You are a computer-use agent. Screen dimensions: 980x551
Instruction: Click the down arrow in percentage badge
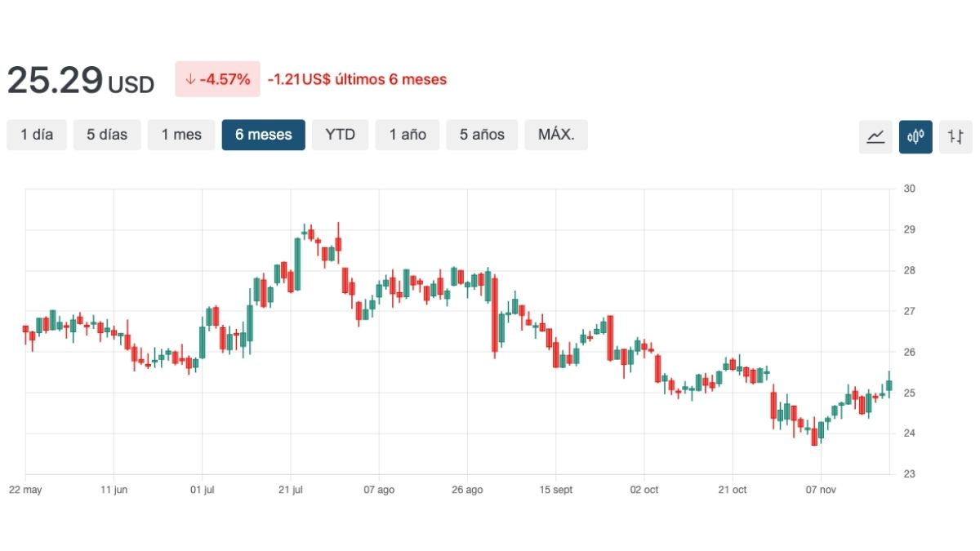[x=190, y=80]
